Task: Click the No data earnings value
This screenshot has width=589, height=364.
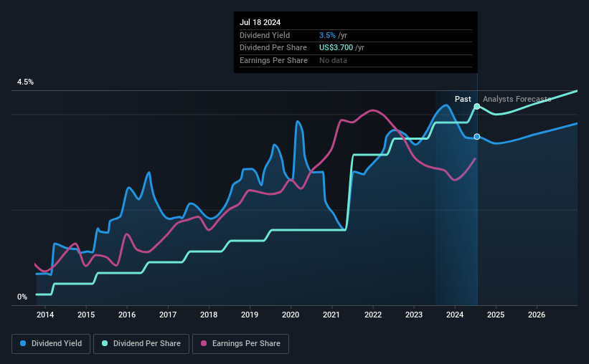Action: [333, 60]
